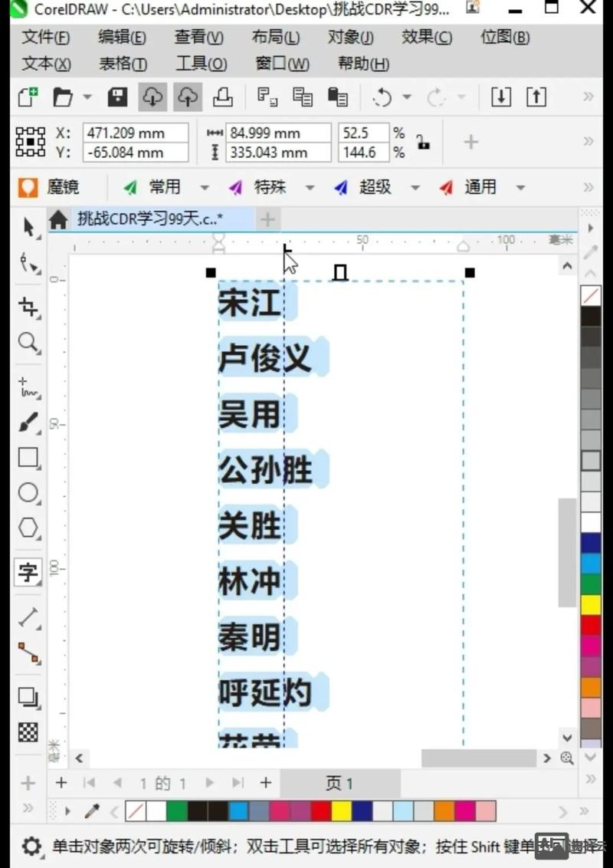Select the Rectangle tool
The height and width of the screenshot is (868, 613).
click(28, 458)
